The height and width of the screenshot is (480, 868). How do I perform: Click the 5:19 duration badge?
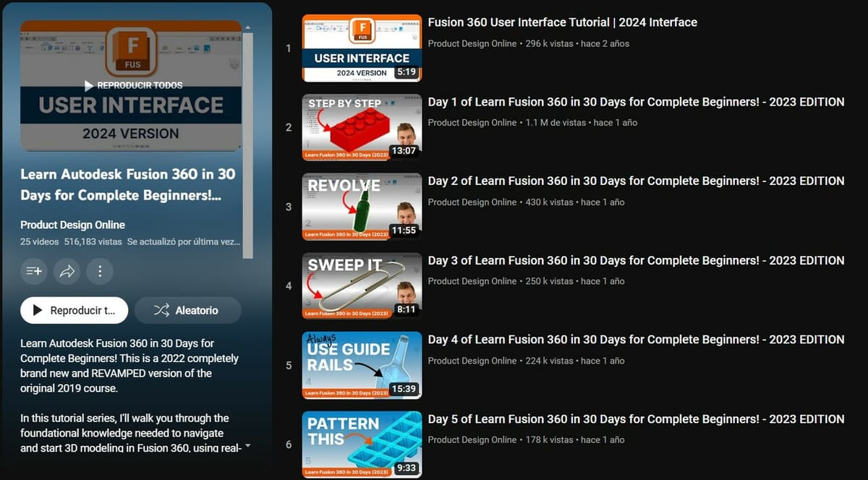pos(406,72)
